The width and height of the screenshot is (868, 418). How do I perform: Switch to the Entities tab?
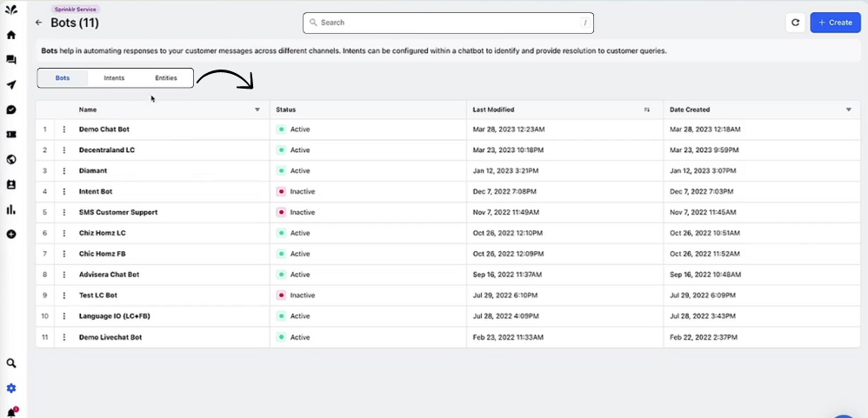tap(166, 78)
